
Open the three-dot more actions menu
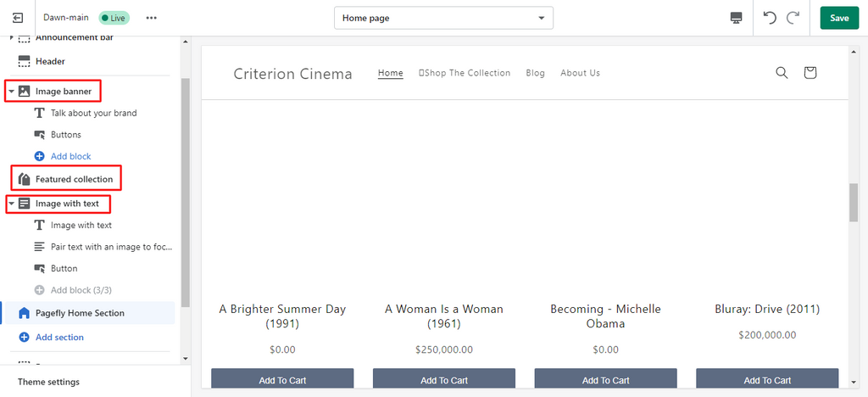pos(151,18)
